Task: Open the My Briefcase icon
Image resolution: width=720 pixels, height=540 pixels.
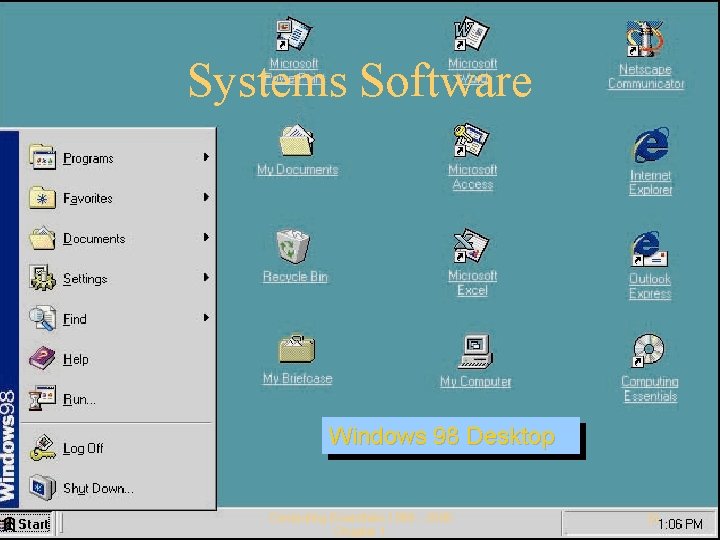Action: pos(297,349)
